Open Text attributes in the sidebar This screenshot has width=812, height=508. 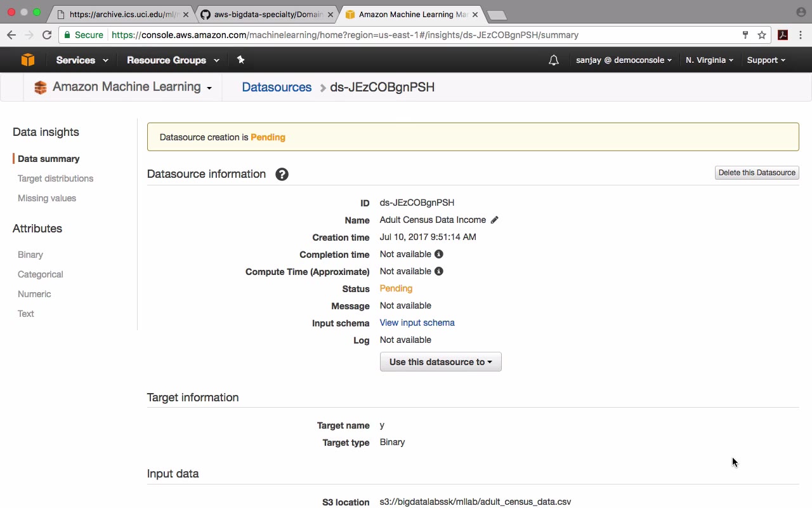26,314
